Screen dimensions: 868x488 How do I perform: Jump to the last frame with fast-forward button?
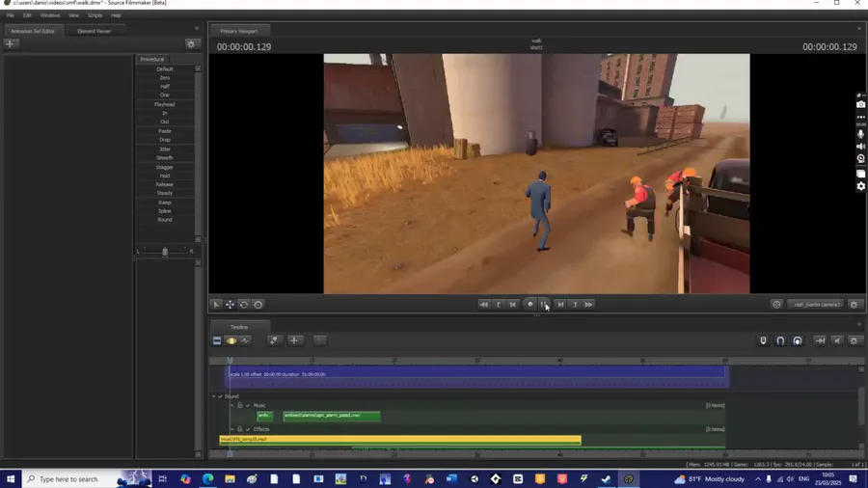588,305
